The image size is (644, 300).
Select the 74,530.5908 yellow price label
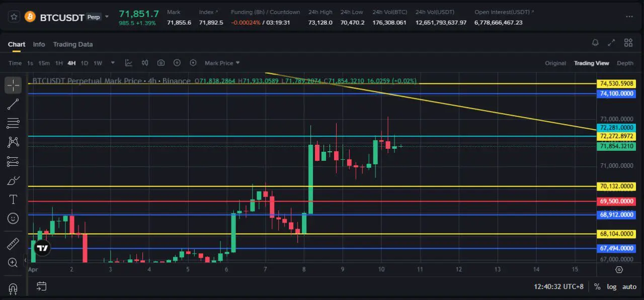point(617,83)
